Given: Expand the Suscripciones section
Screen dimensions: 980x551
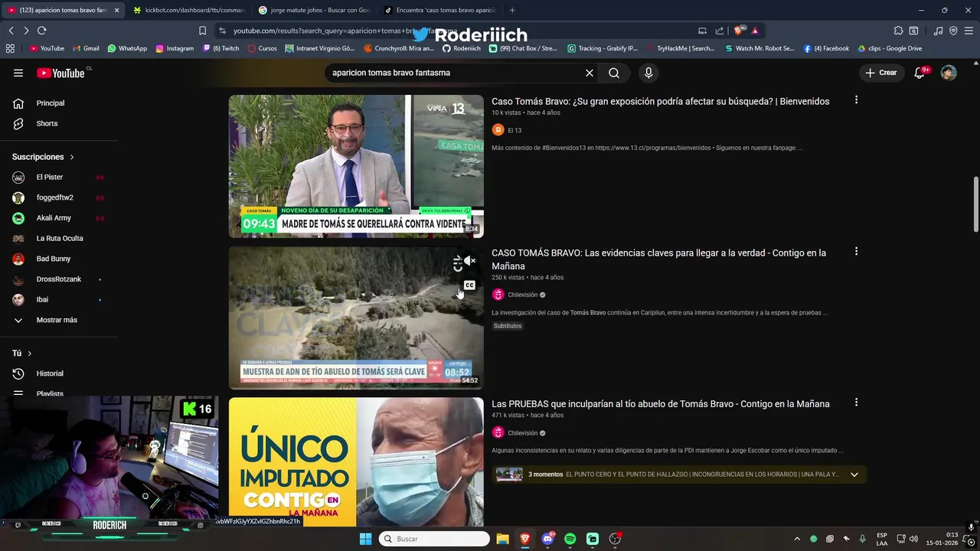Looking at the screenshot, I should (43, 157).
